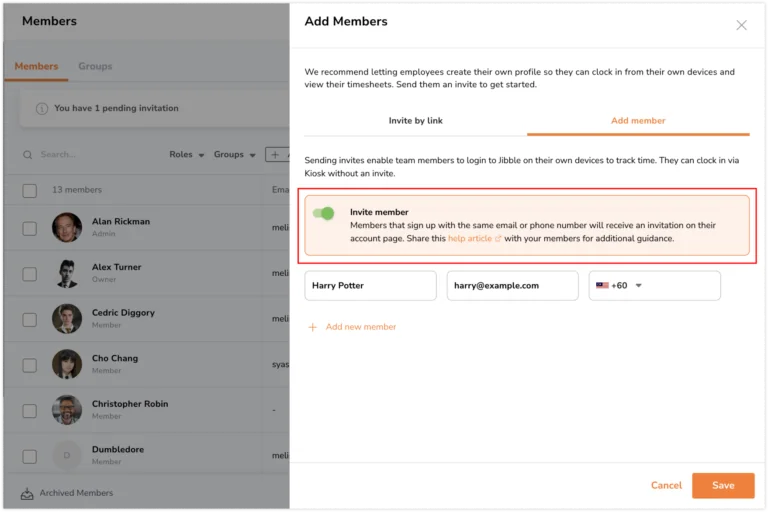This screenshot has width=768, height=512.
Task: Expand the Groups filter dropdown
Action: [235, 154]
